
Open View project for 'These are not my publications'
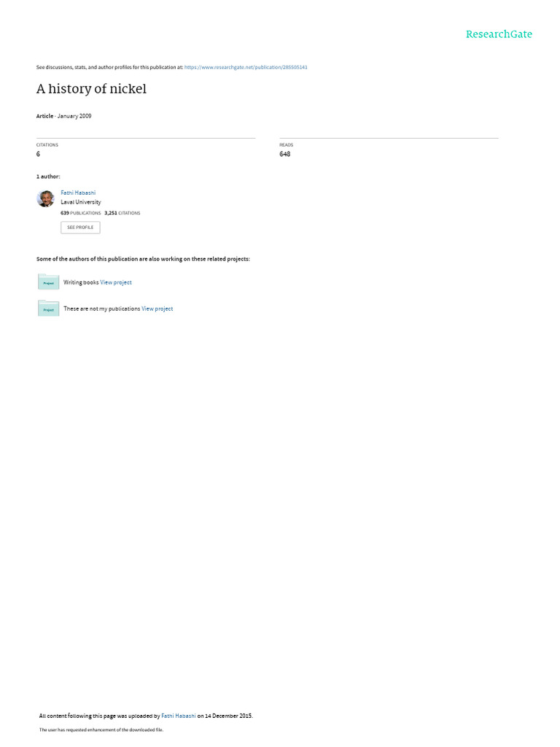[x=157, y=309]
